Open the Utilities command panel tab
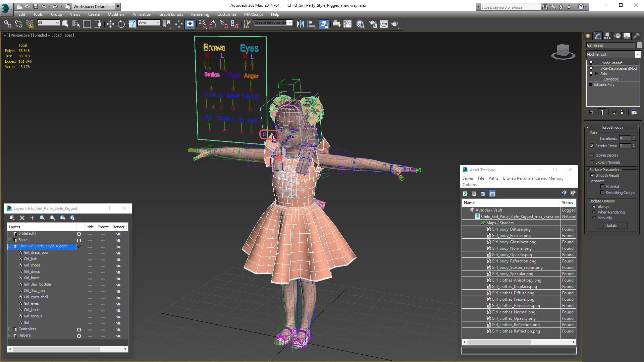The width and height of the screenshot is (644, 362). click(637, 36)
